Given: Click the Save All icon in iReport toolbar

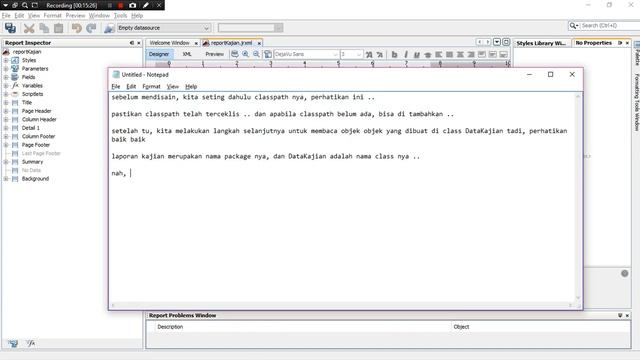Looking at the screenshot, I should (10, 28).
